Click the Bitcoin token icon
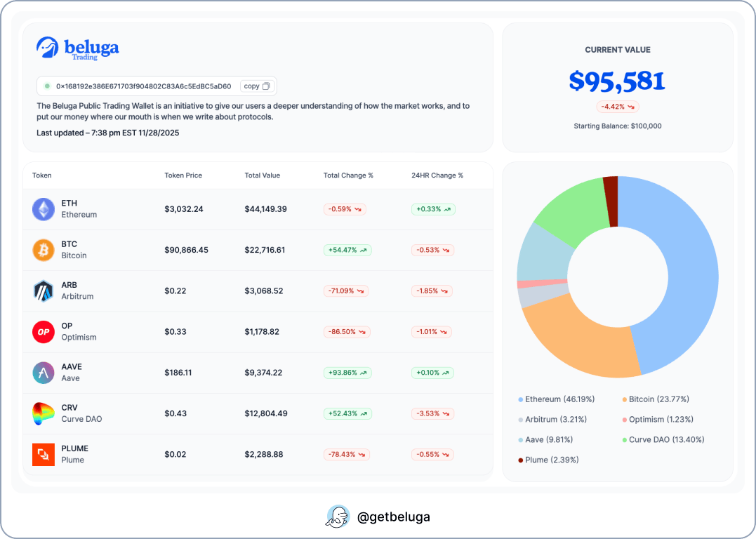 click(44, 251)
